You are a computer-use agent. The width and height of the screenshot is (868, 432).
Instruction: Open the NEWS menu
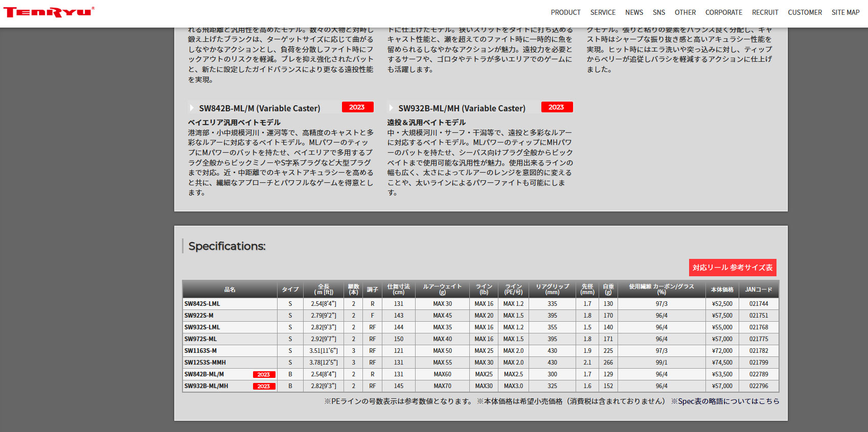coord(634,12)
